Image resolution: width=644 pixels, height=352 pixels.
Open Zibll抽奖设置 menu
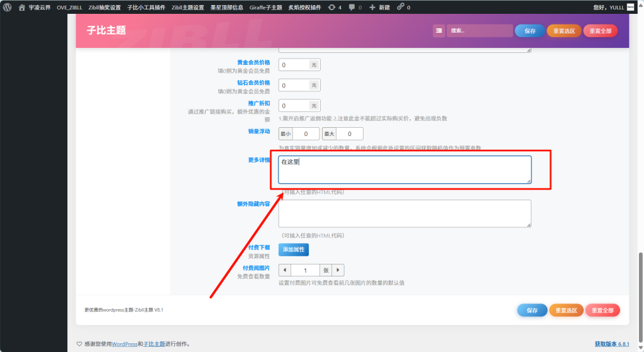coord(105,8)
